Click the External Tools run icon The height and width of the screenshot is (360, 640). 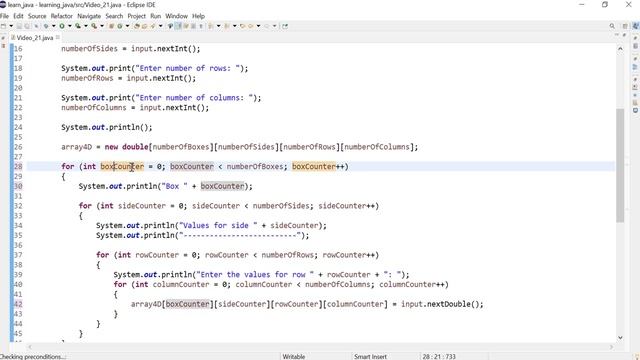click(x=94, y=26)
